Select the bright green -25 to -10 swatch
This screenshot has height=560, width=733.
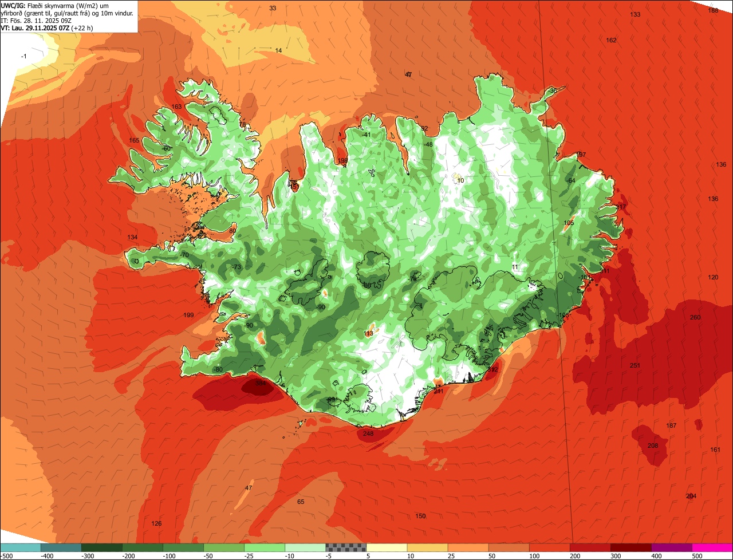(264, 547)
